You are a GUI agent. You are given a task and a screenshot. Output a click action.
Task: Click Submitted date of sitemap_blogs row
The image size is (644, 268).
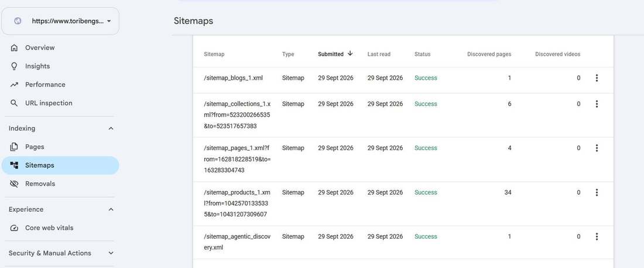[335, 78]
